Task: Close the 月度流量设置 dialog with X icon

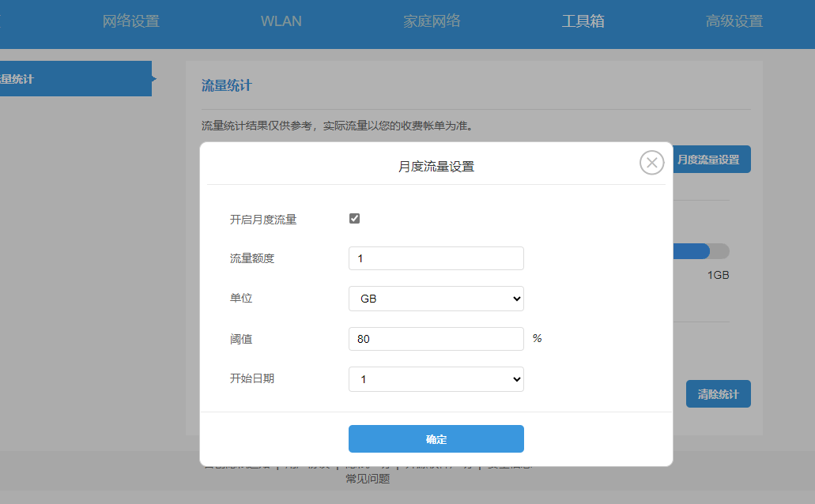Action: click(651, 163)
